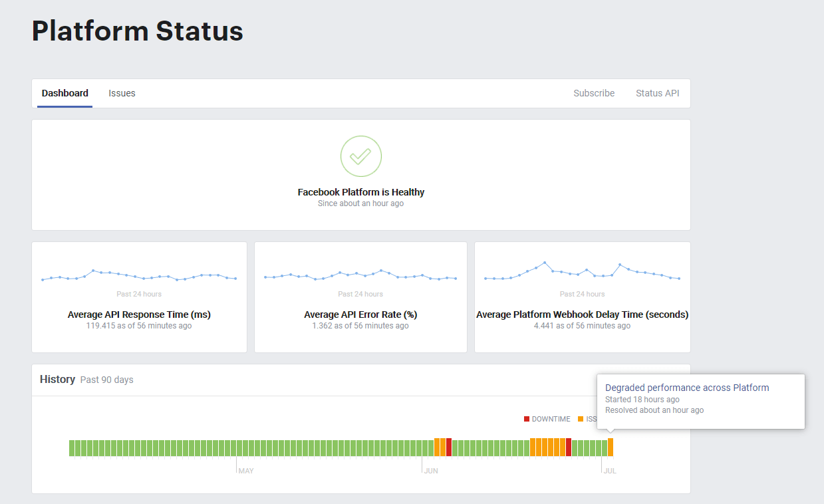Switch to the Dashboard tab

[65, 93]
